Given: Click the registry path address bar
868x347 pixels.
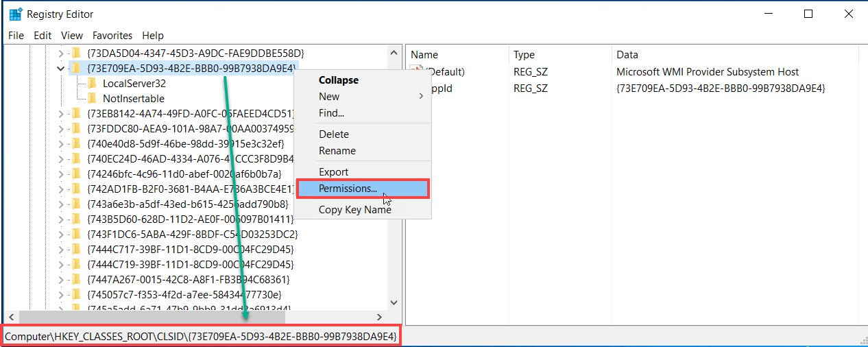Looking at the screenshot, I should pyautogui.click(x=202, y=336).
